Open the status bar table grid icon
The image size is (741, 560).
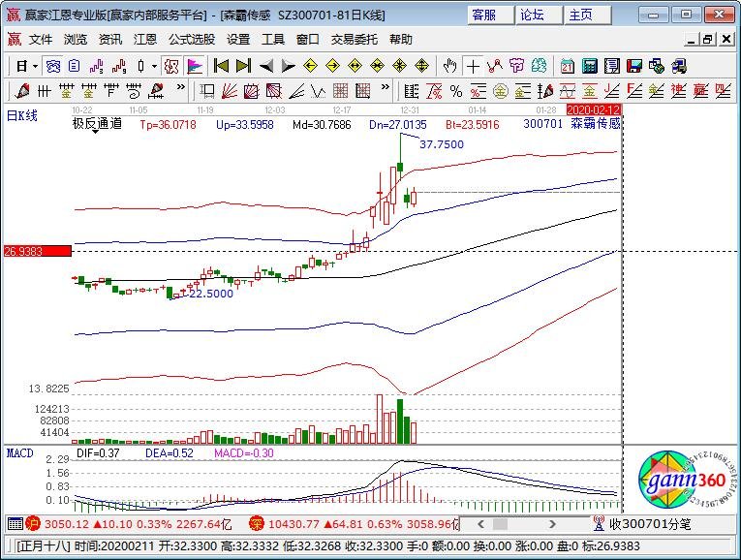pos(15,523)
